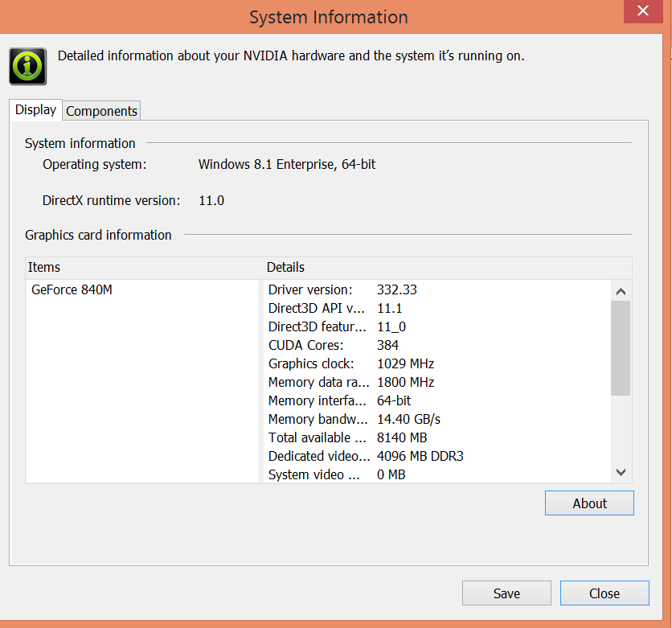Select the CUDA Cores row
Image resolution: width=672 pixels, height=628 pixels.
click(437, 345)
